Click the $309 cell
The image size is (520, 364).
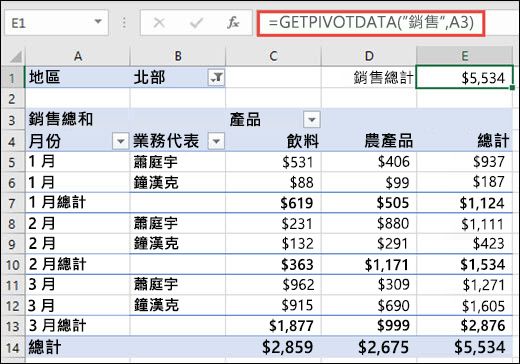(x=369, y=285)
